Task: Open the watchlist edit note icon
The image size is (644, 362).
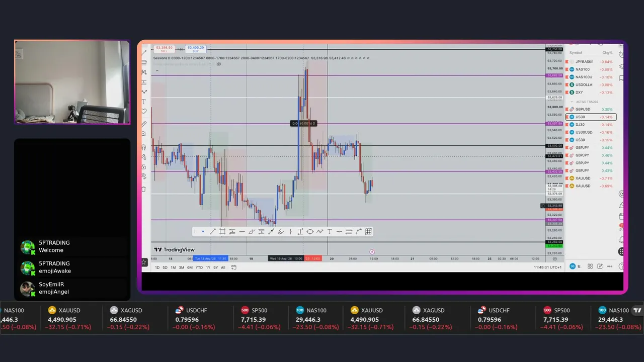Action: (600, 266)
